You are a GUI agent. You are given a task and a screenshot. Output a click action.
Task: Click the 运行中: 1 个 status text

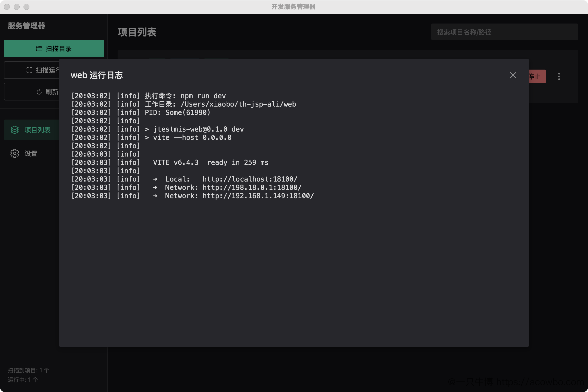[23, 380]
